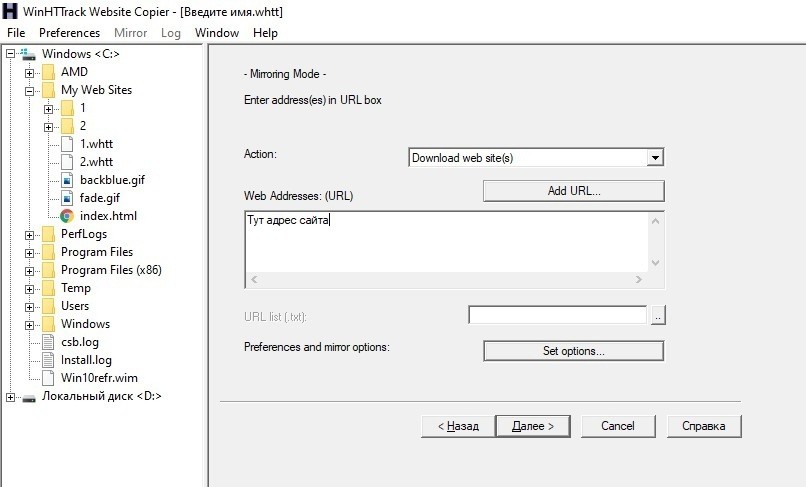Click the Users folder icon

[x=48, y=306]
